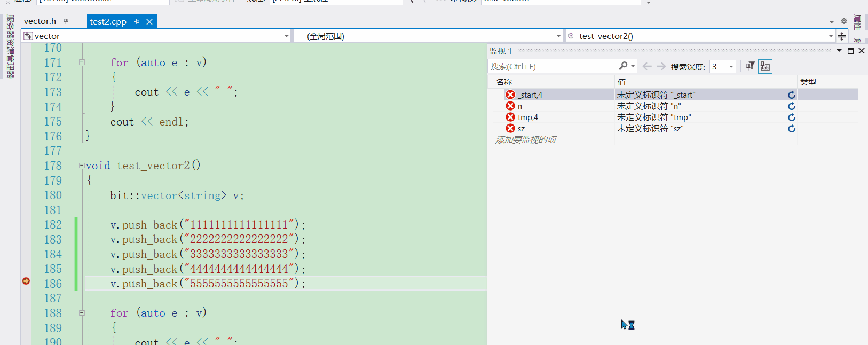The width and height of the screenshot is (868, 345).
Task: Click code line v.push_back("5555555555555555")
Action: point(208,284)
